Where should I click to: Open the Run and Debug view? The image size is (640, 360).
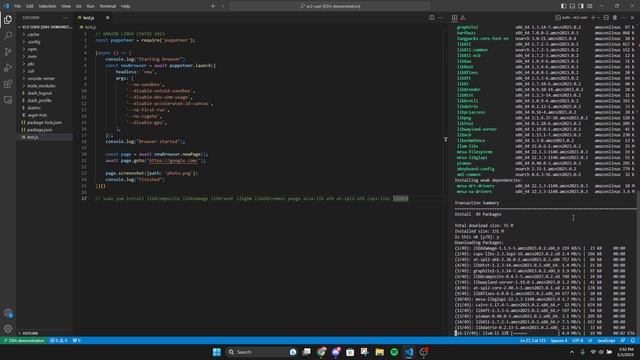8,68
